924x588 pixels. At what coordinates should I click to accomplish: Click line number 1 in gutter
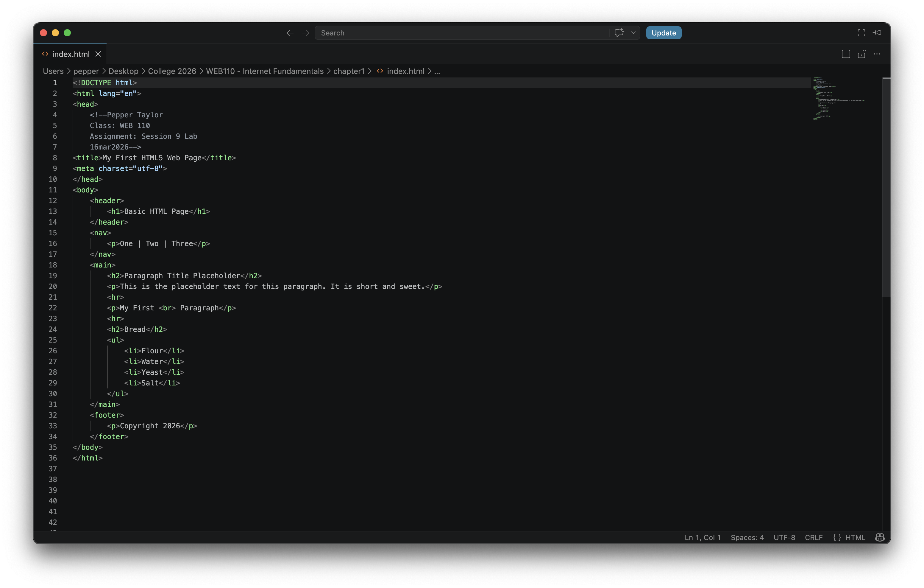(55, 83)
